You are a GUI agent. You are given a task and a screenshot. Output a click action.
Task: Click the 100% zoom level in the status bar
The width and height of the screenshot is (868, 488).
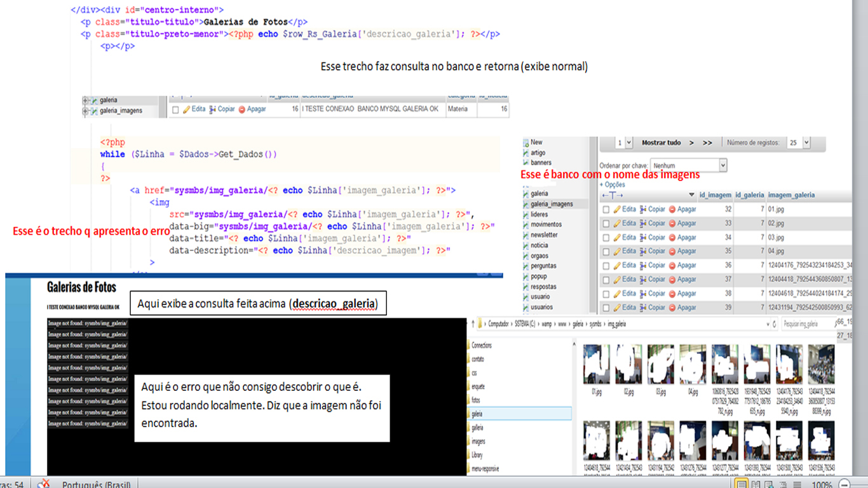822,484
